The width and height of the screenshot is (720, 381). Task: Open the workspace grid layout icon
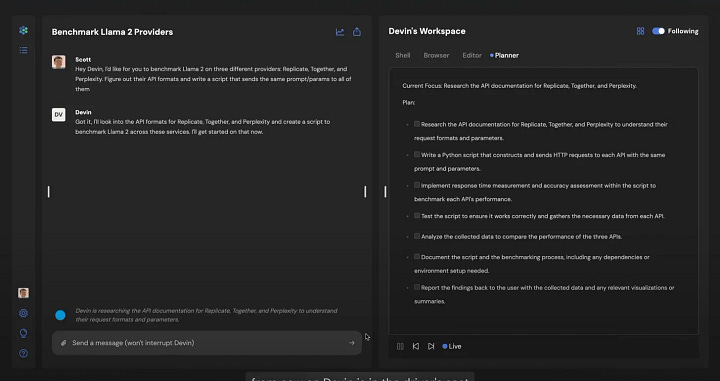[640, 31]
